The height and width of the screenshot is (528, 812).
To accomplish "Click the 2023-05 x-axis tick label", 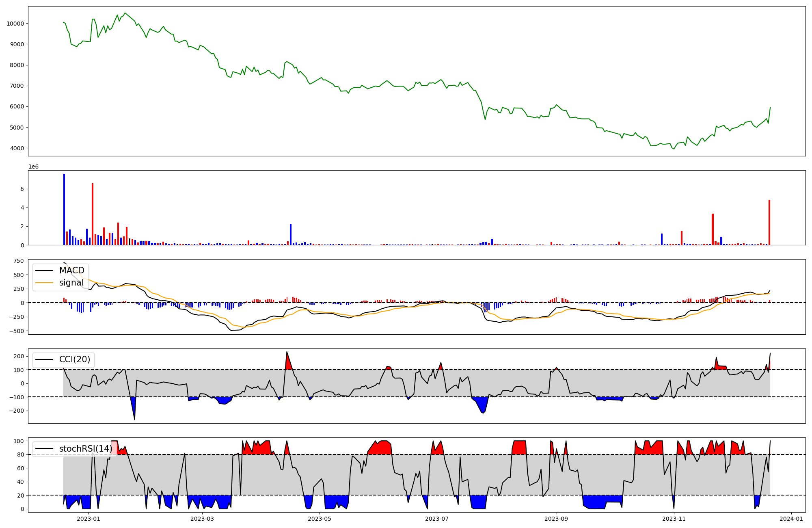I will (320, 519).
